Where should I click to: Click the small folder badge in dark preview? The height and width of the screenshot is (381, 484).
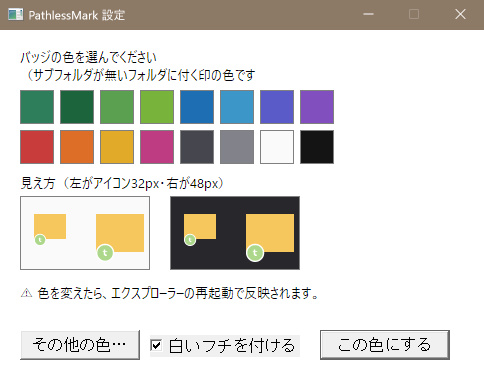point(190,239)
